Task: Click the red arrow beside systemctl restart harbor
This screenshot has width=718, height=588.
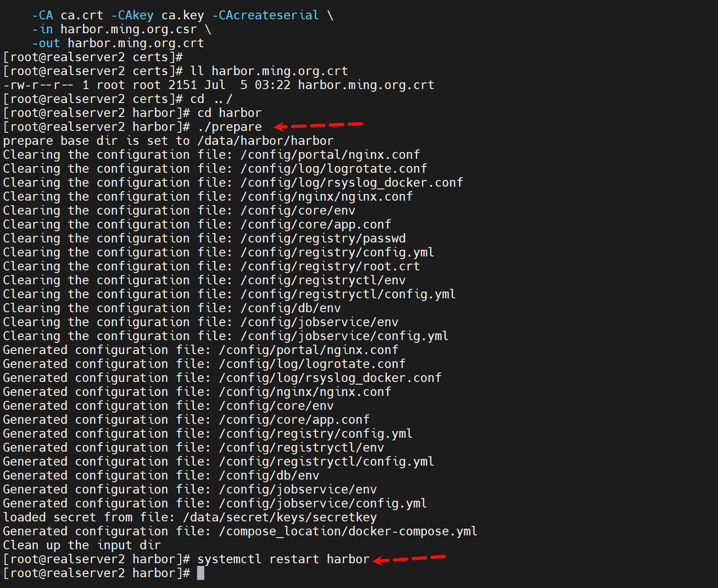Action: click(x=409, y=559)
